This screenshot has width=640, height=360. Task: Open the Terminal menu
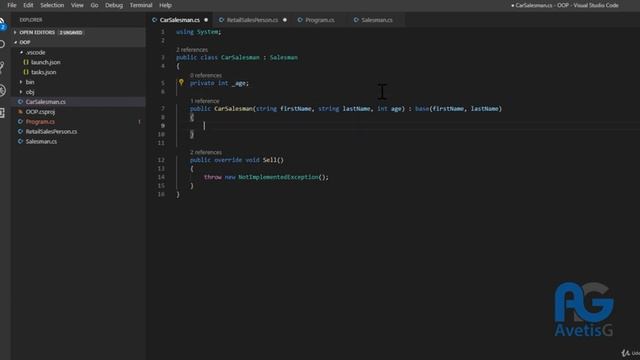tap(141, 5)
